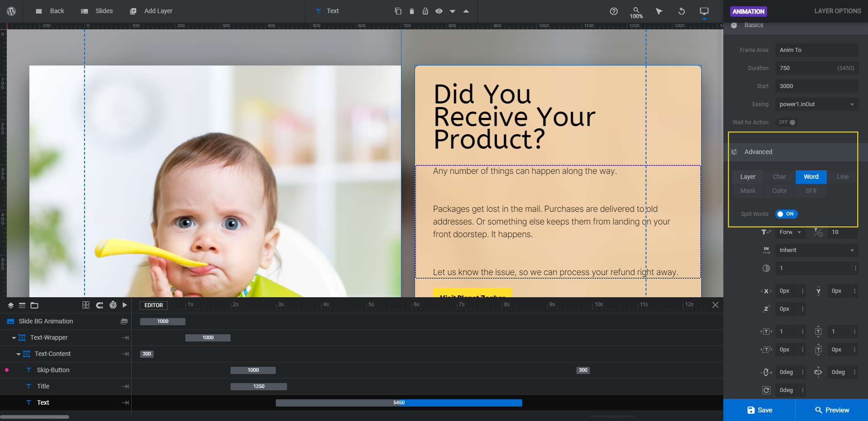Image resolution: width=868 pixels, height=421 pixels.
Task: Select the Mask tab
Action: [748, 191]
